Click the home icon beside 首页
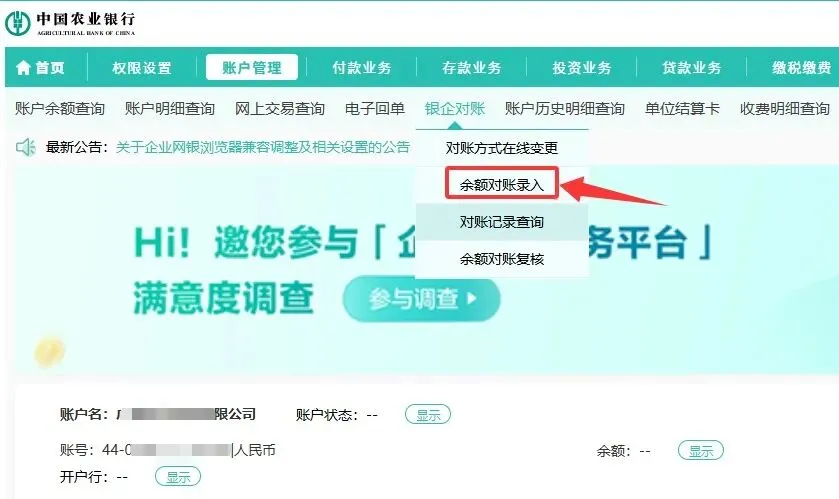The width and height of the screenshot is (839, 499). click(x=23, y=67)
